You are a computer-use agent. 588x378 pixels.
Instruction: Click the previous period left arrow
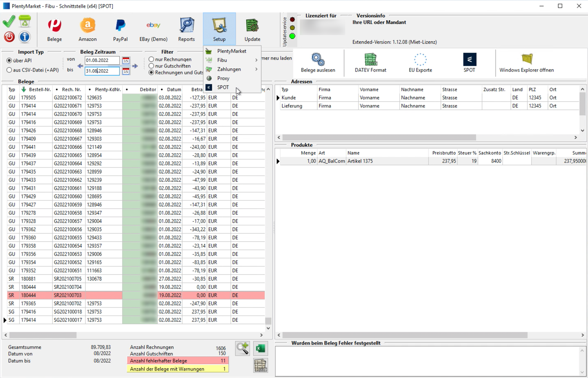pyautogui.click(x=80, y=66)
